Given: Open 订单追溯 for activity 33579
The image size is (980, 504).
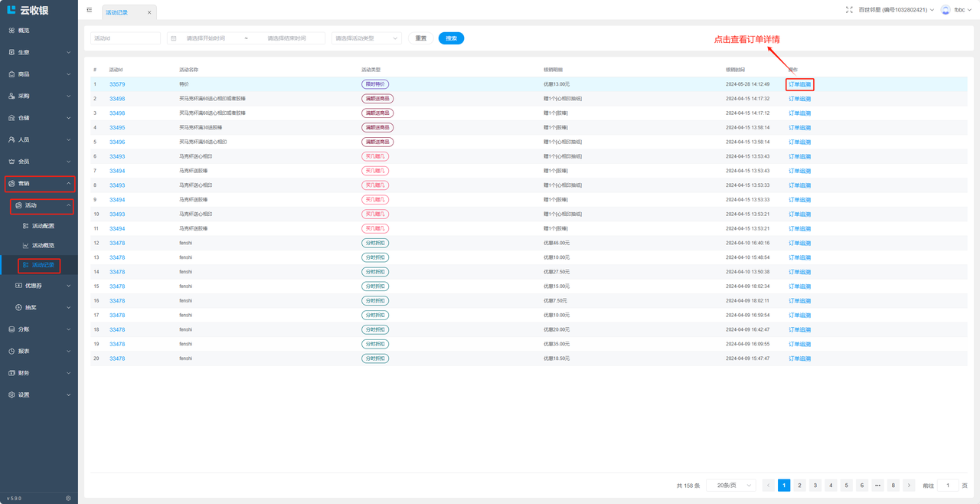Looking at the screenshot, I should [799, 84].
